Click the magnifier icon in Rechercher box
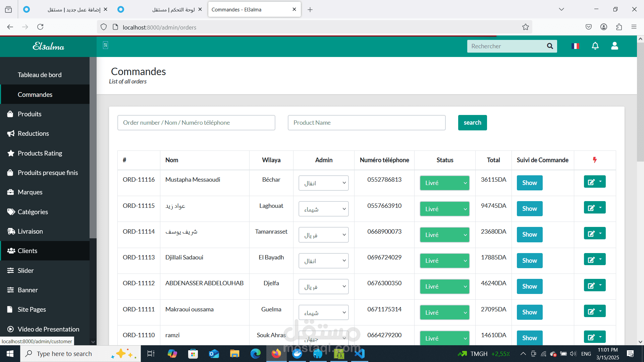644x362 pixels. (x=550, y=46)
